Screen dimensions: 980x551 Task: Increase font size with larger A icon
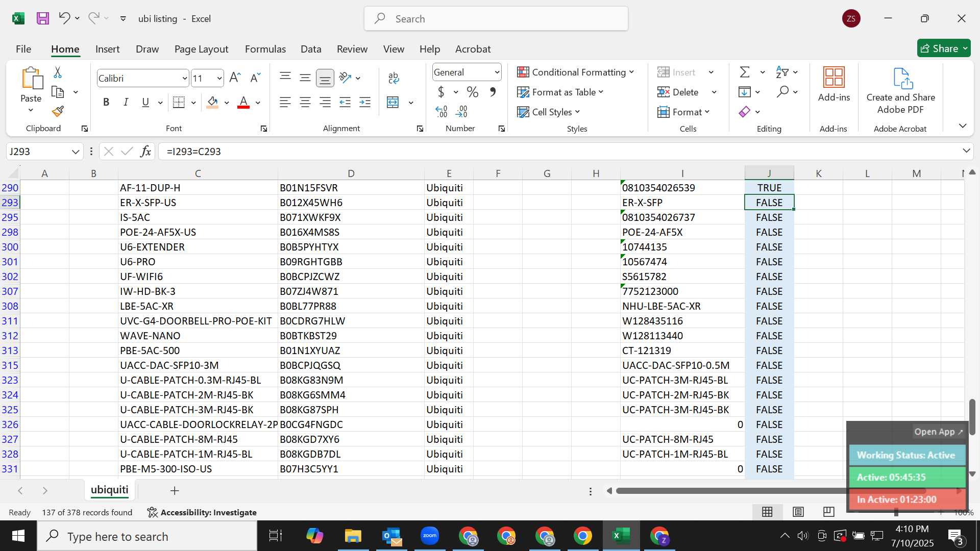(235, 78)
